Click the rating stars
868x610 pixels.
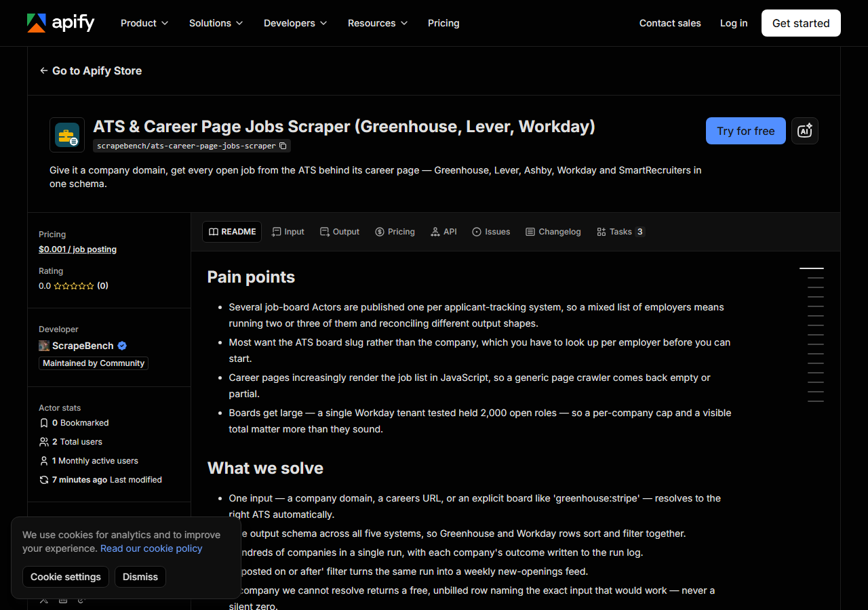point(74,286)
